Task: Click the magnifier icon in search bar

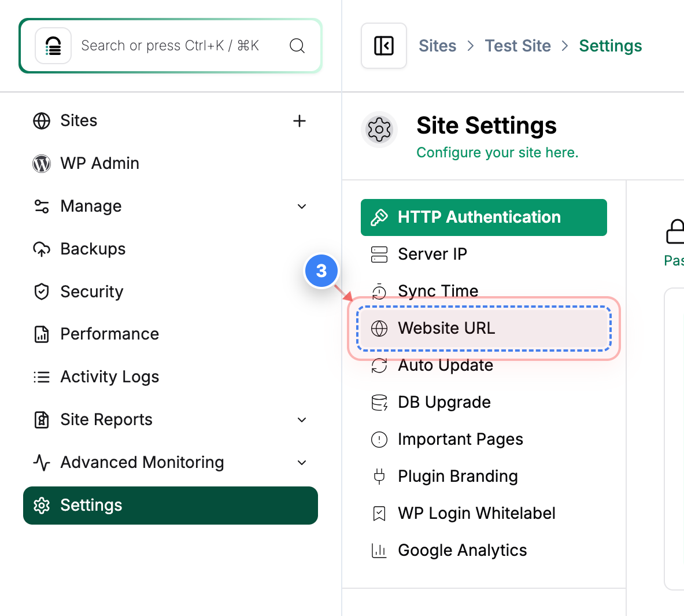Action: (297, 45)
